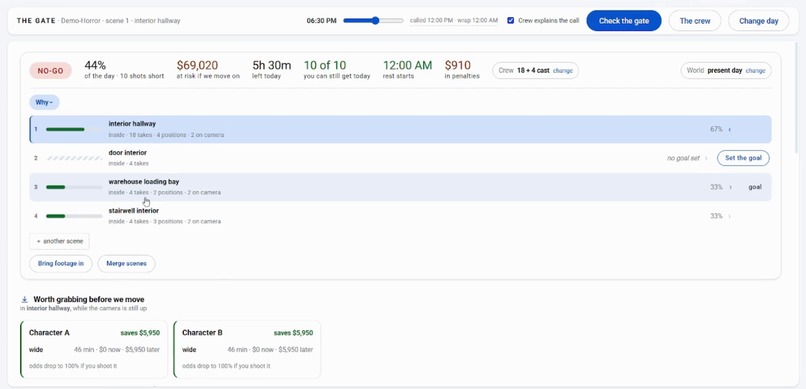Click Merge scenes button
Screen dimensions: 806x389
126,264
